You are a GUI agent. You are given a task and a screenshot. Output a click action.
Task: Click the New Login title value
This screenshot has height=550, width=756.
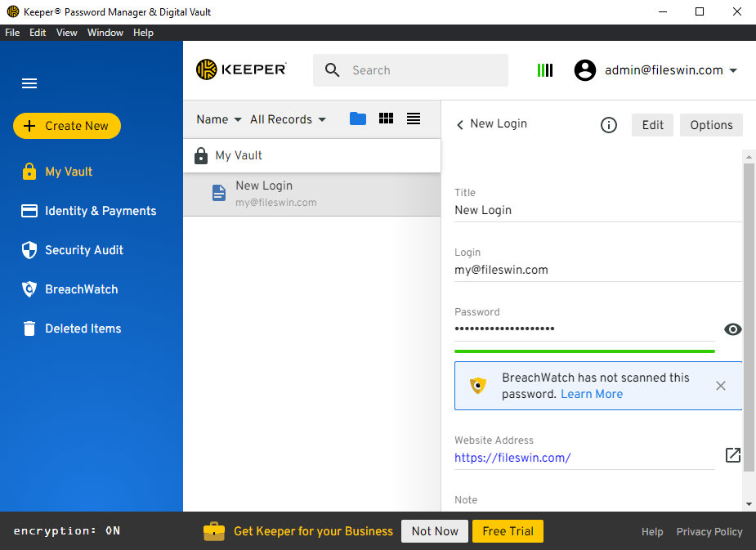pyautogui.click(x=483, y=210)
